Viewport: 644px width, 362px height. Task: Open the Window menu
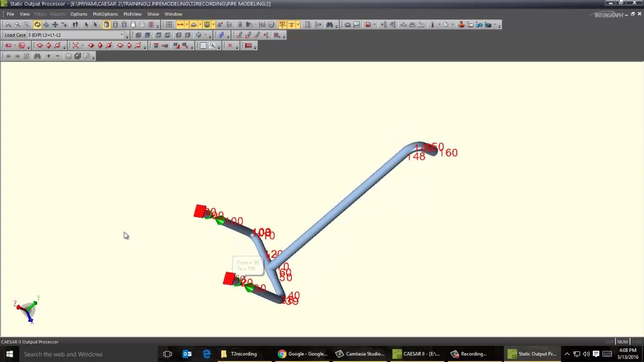(x=173, y=14)
